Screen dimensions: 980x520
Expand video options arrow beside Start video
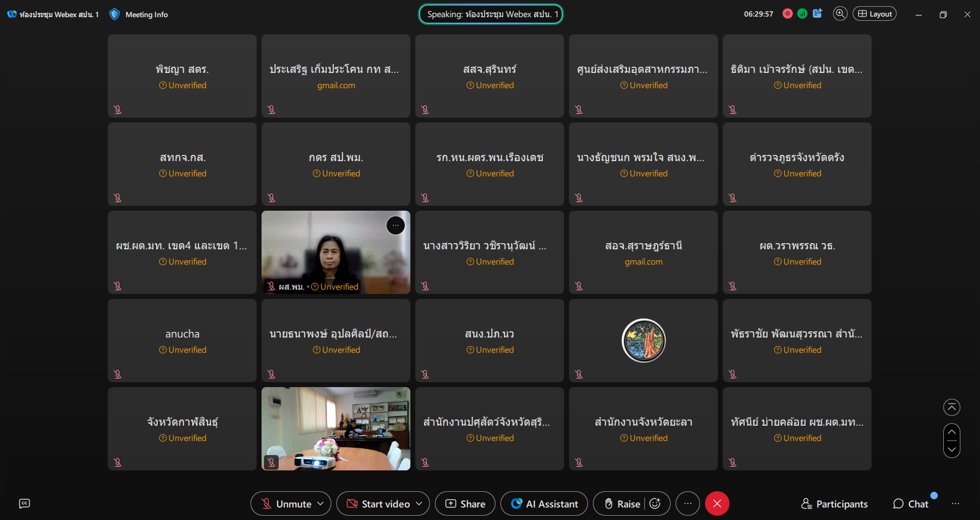419,503
